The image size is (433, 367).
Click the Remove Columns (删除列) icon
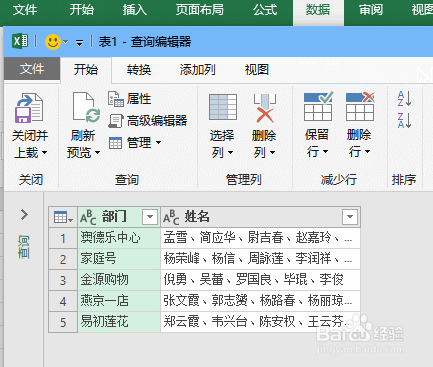265,108
